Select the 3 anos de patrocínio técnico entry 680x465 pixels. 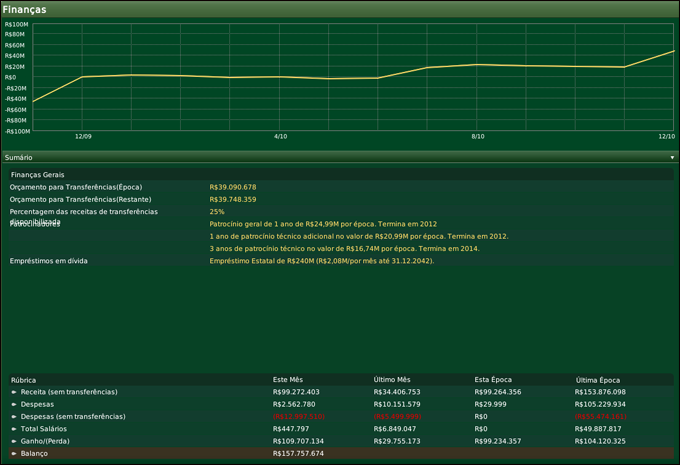coord(344,248)
